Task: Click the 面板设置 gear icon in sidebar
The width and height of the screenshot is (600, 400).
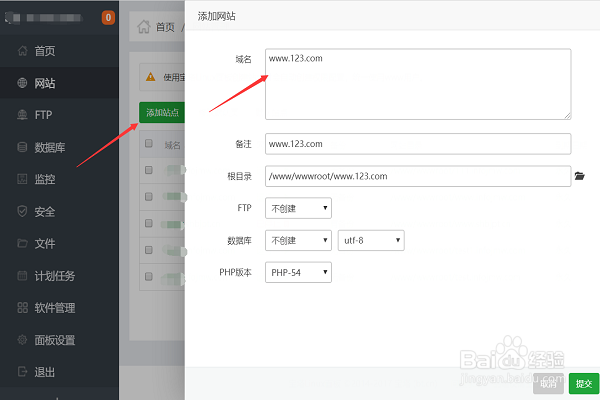Action: coord(22,340)
